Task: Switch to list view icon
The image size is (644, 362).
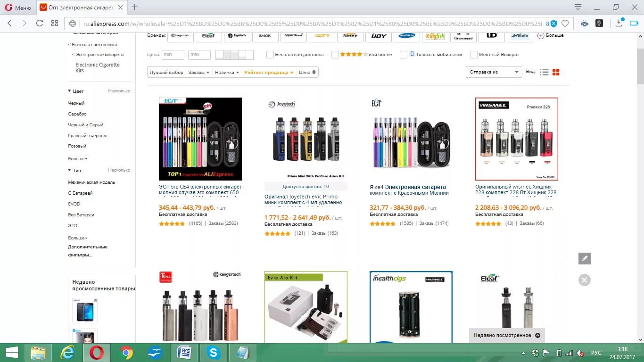Action: pyautogui.click(x=544, y=72)
